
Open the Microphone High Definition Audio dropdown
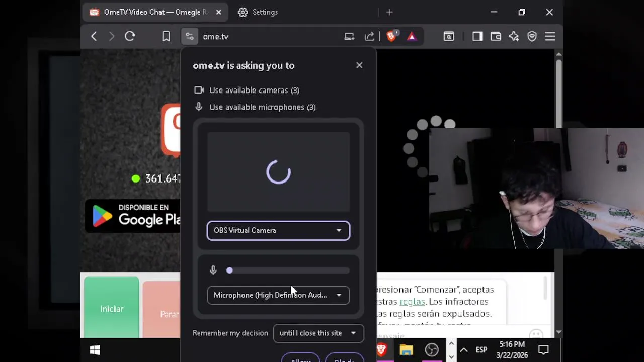coord(278,295)
